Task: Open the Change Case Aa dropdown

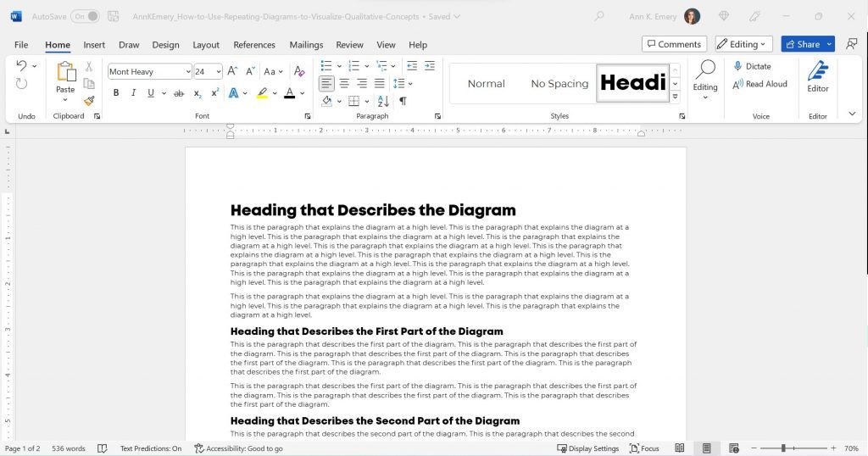Action: pyautogui.click(x=273, y=71)
